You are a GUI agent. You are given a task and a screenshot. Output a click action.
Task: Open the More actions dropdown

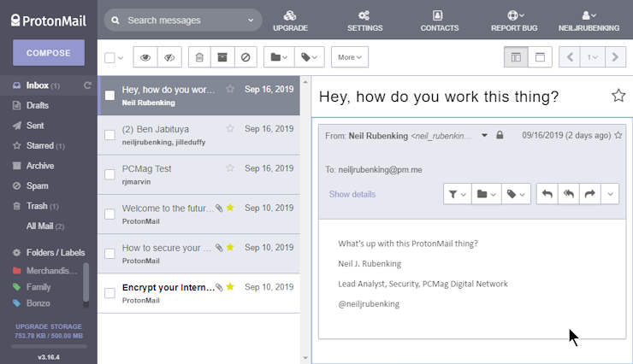point(350,57)
